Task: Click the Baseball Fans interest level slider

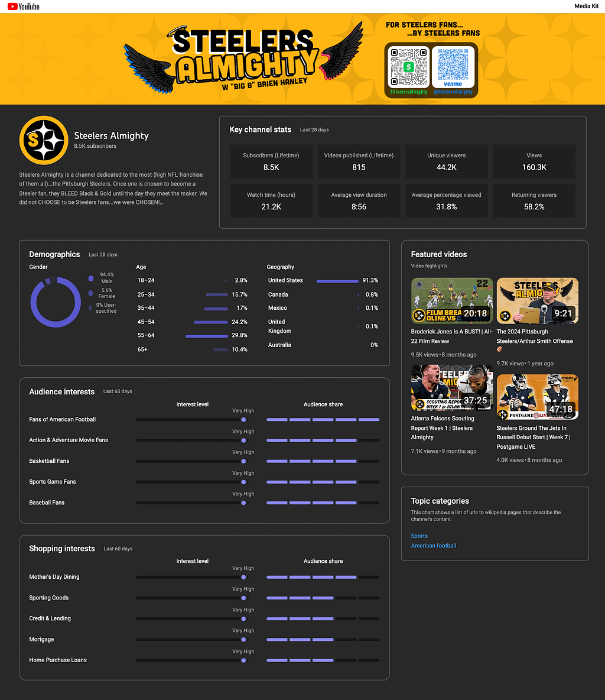Action: (192, 503)
